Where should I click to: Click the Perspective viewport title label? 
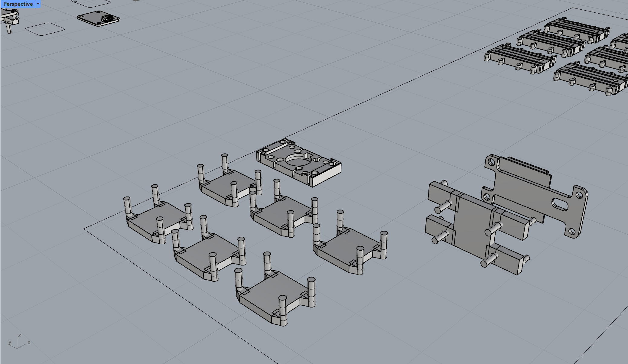point(18,4)
